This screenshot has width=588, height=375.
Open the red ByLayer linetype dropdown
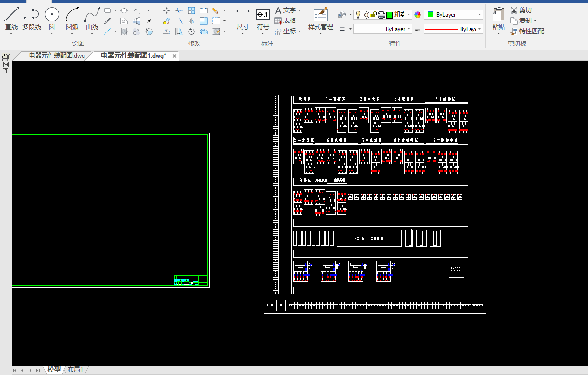479,29
